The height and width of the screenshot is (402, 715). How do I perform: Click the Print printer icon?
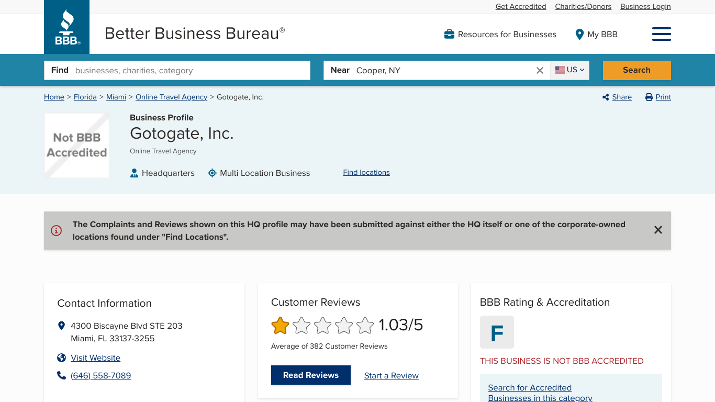(x=649, y=97)
